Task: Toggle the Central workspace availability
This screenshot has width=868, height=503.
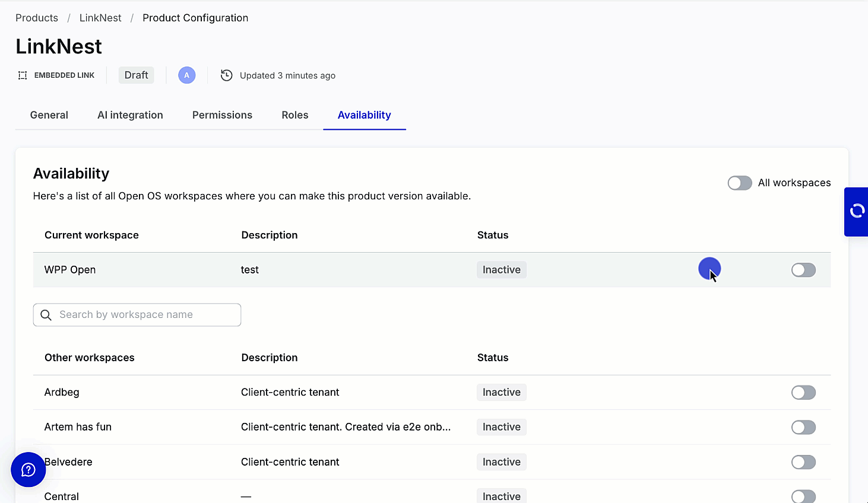Action: pos(803,496)
